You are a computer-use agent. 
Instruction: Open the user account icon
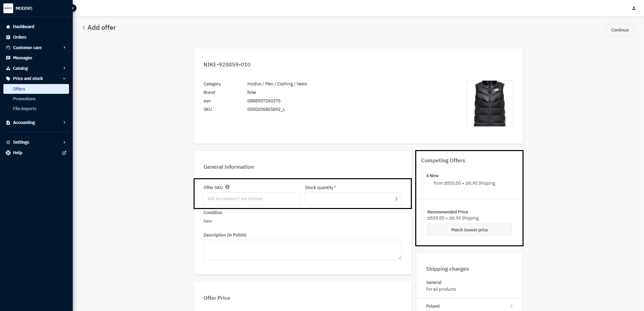point(634,8)
